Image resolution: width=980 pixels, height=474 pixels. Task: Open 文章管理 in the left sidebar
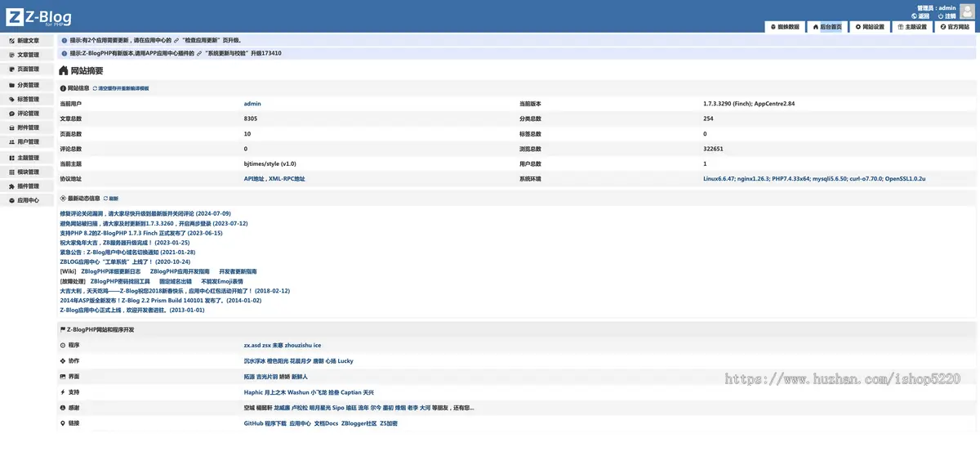tap(28, 55)
